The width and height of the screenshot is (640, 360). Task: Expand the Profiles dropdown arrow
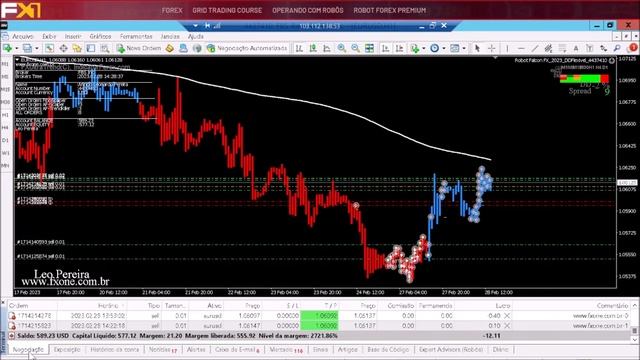pos(36,49)
